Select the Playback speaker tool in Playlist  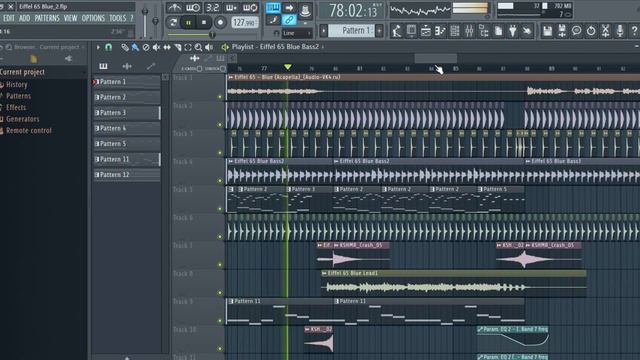pyautogui.click(x=209, y=47)
